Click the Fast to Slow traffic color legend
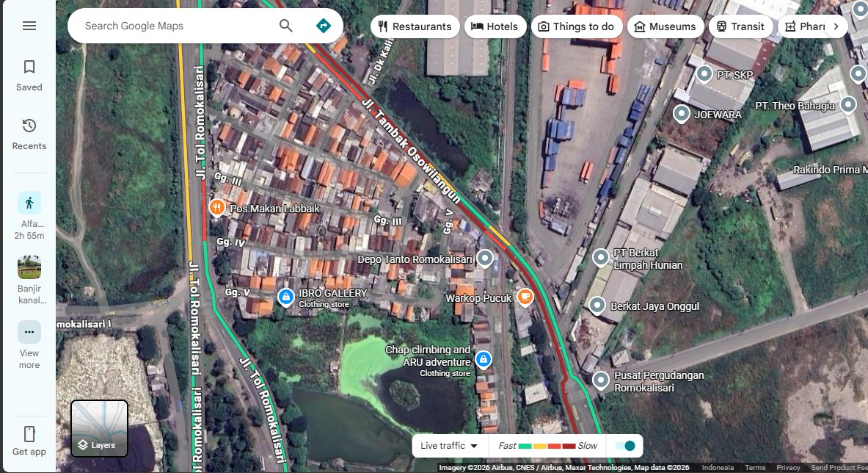Viewport: 868px width, 473px height. pos(547,446)
